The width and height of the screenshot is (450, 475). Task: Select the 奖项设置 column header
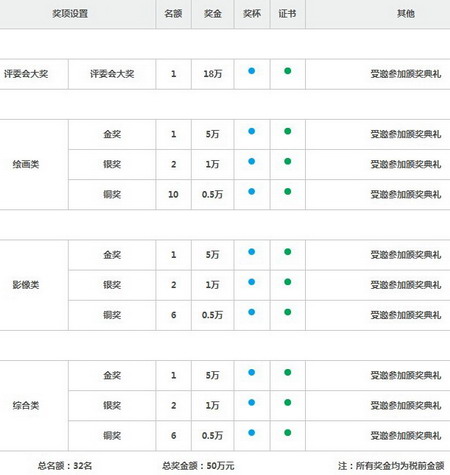pos(70,14)
